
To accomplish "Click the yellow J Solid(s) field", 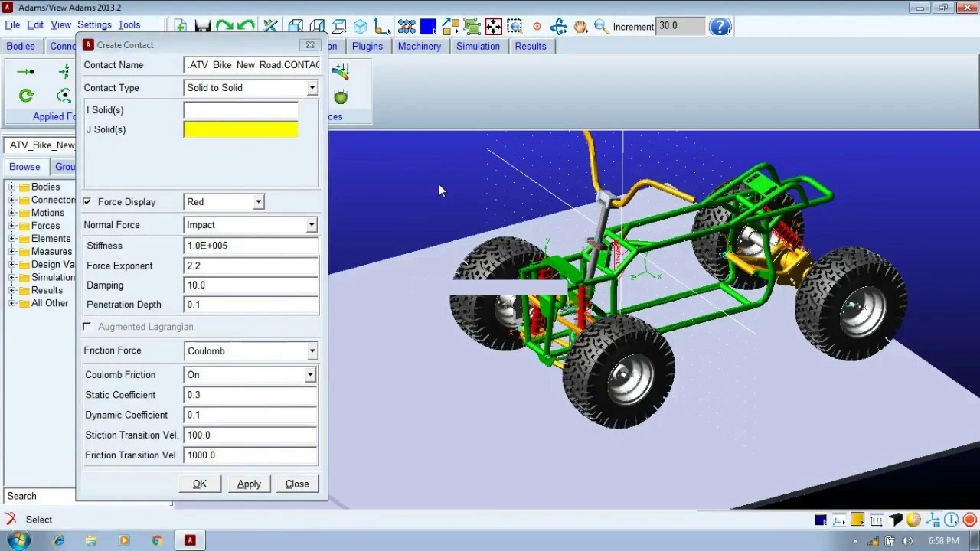I will point(241,129).
